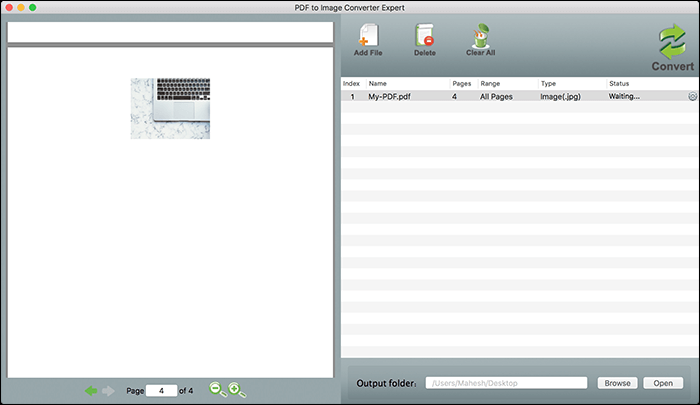700x405 pixels.
Task: Open settings gear for My-PDF.pdf row
Action: 691,97
